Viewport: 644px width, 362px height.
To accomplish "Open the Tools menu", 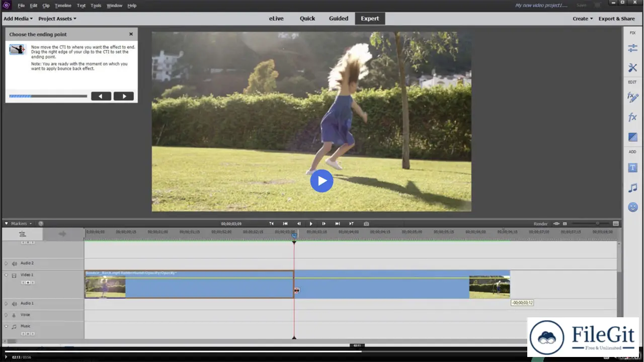I will 96,6.
